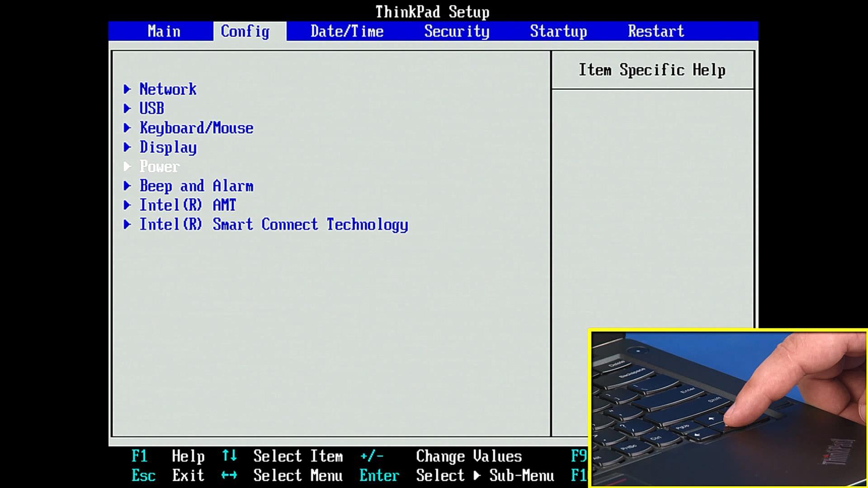Expand the USB submenu entry

click(151, 108)
